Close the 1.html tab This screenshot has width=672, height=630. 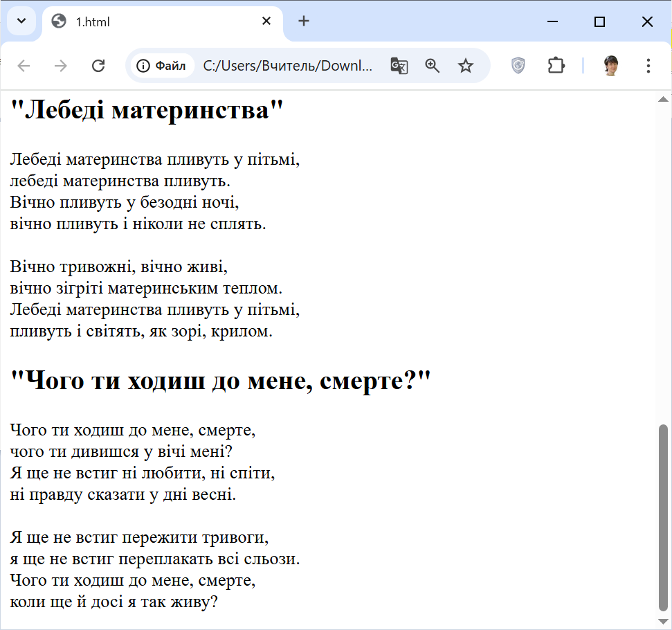click(266, 21)
